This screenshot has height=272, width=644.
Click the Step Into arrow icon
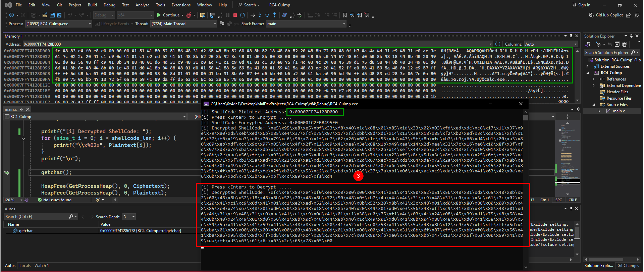(x=260, y=15)
